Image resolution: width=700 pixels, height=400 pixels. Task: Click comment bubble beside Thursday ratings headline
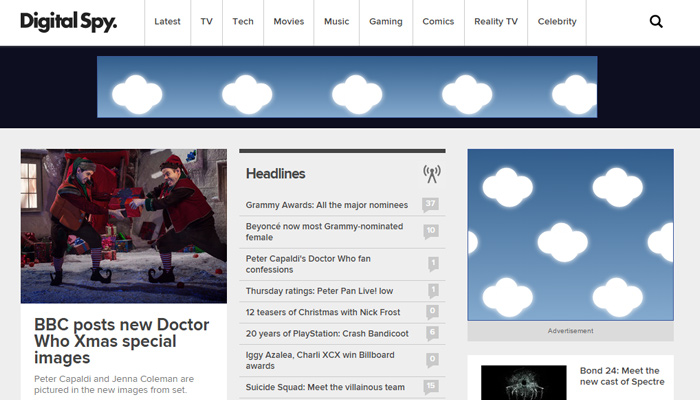pos(432,291)
